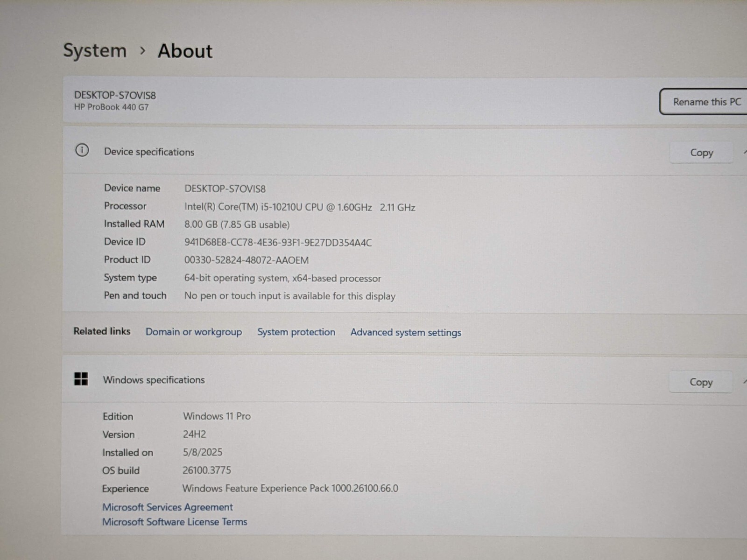
Task: Click the HP ProBook 440 G7 model text
Action: [x=111, y=107]
